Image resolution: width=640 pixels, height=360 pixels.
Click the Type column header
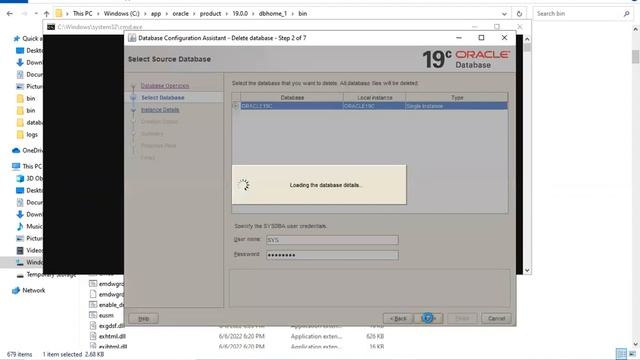pyautogui.click(x=457, y=98)
